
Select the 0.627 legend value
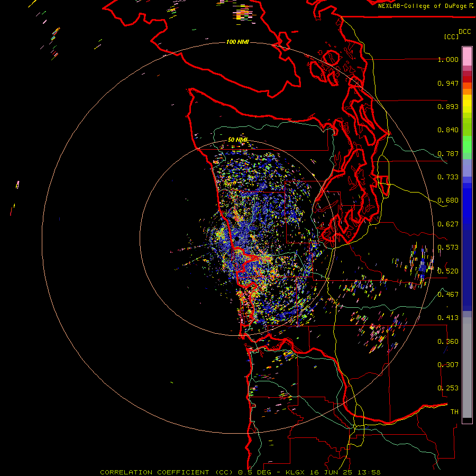point(448,224)
